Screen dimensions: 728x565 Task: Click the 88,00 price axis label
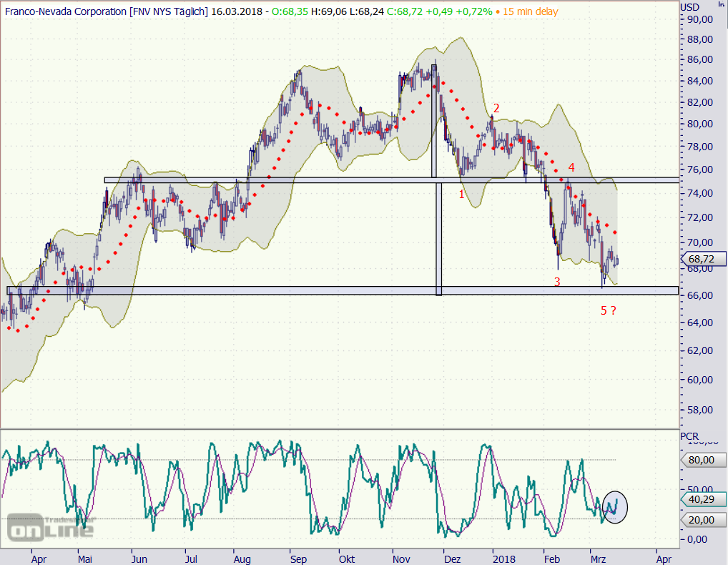tap(700, 40)
